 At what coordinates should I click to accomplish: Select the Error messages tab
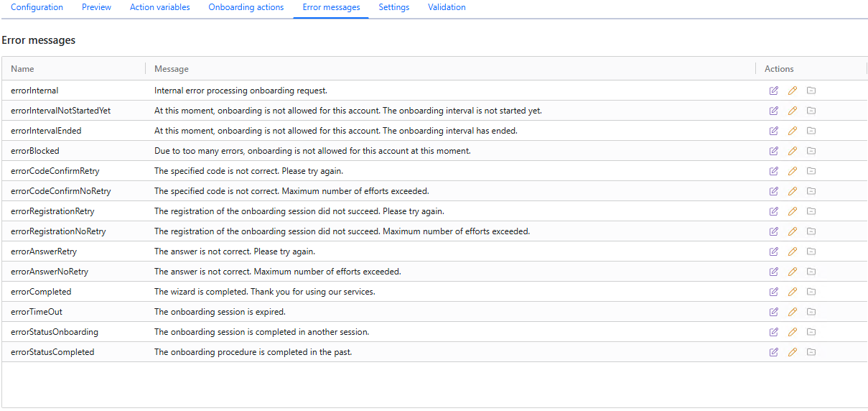(x=331, y=7)
